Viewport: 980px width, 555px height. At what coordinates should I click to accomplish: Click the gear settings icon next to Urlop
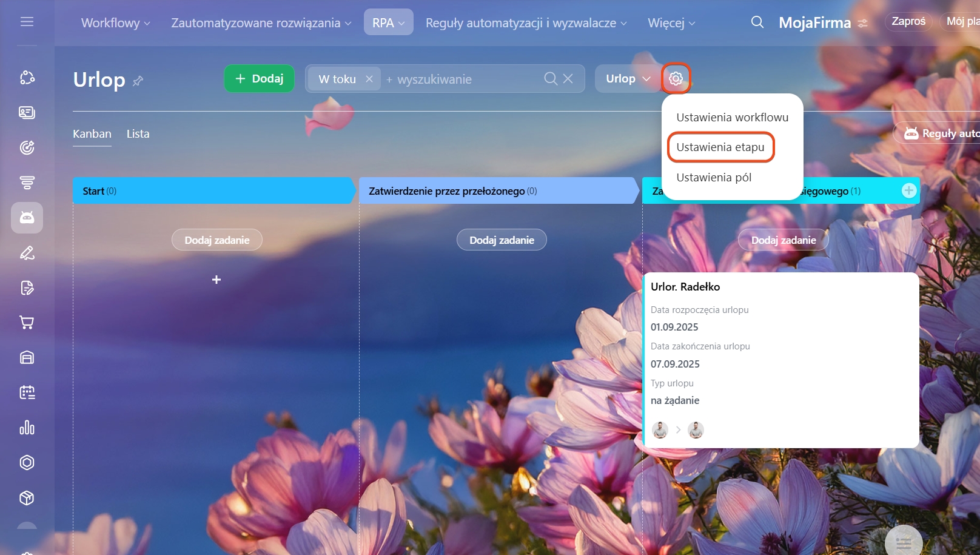coord(676,78)
